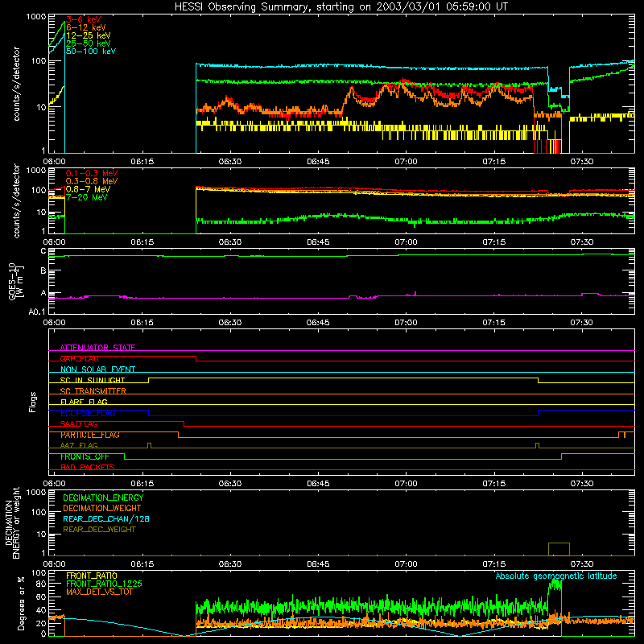Image resolution: width=644 pixels, height=644 pixels.
Task: Select the "DECIMATION_ENERGY" legend label
Action: 103,497
